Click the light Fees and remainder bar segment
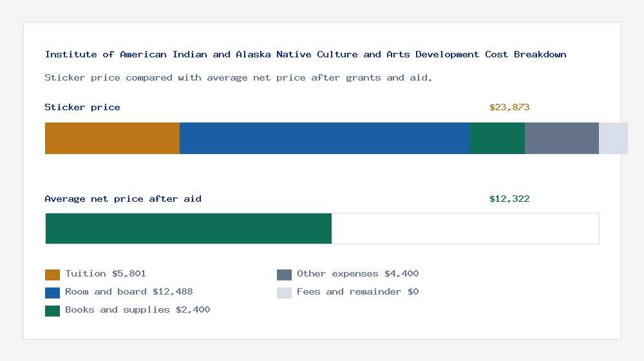Screen dimensions: 644x361 click(613, 138)
